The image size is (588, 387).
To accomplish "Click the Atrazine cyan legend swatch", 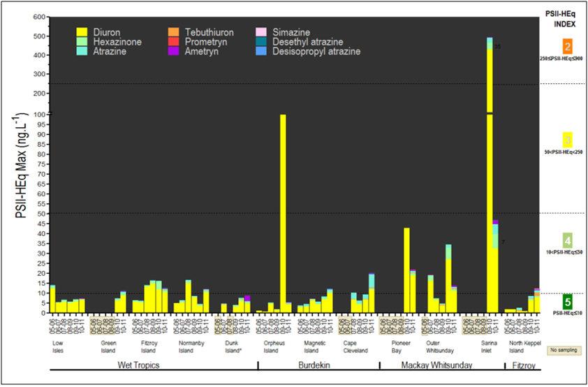I will point(82,51).
